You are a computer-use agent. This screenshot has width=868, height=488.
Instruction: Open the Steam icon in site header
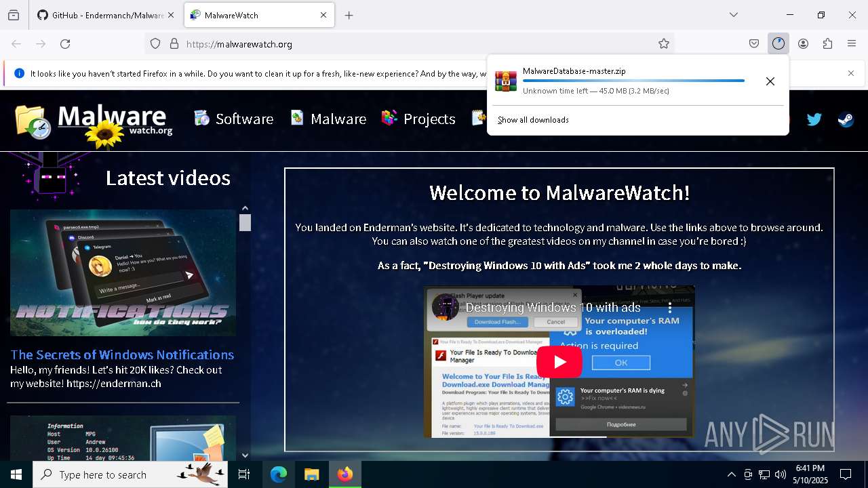pyautogui.click(x=846, y=119)
